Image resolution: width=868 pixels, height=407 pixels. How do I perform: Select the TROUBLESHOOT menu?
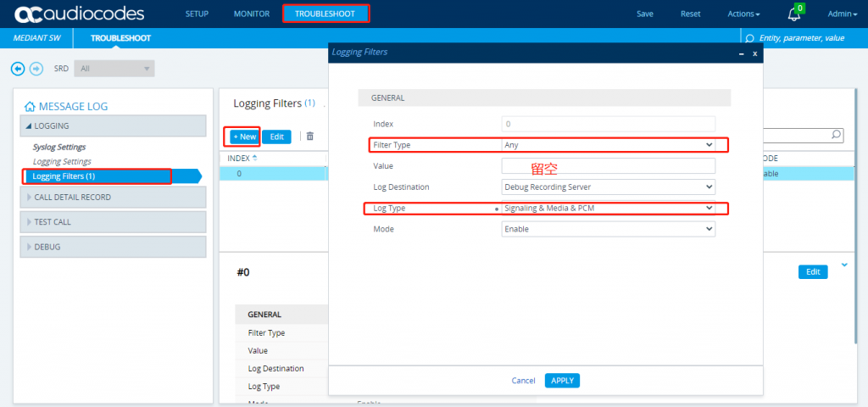[325, 14]
